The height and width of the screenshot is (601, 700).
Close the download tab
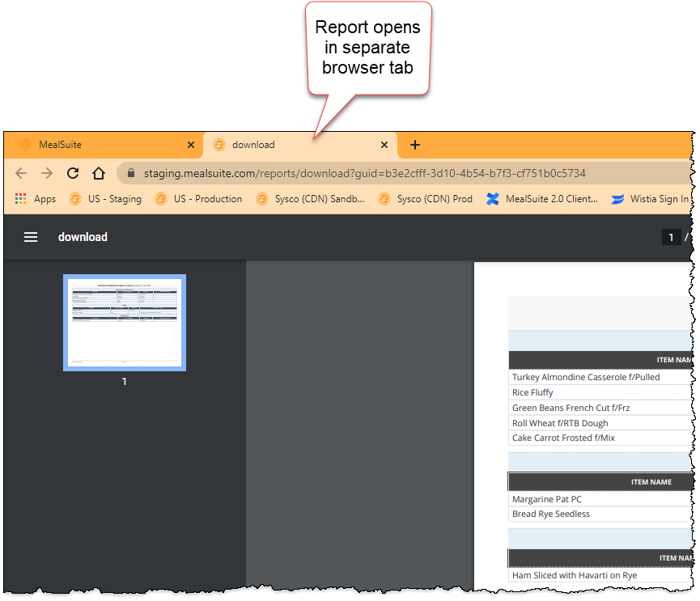click(384, 145)
